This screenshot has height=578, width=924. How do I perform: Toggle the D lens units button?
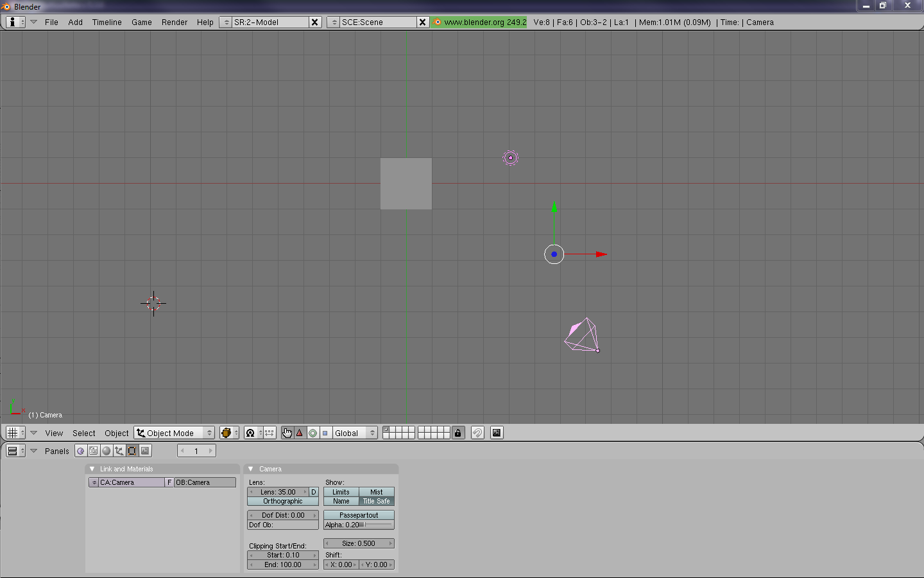point(314,492)
